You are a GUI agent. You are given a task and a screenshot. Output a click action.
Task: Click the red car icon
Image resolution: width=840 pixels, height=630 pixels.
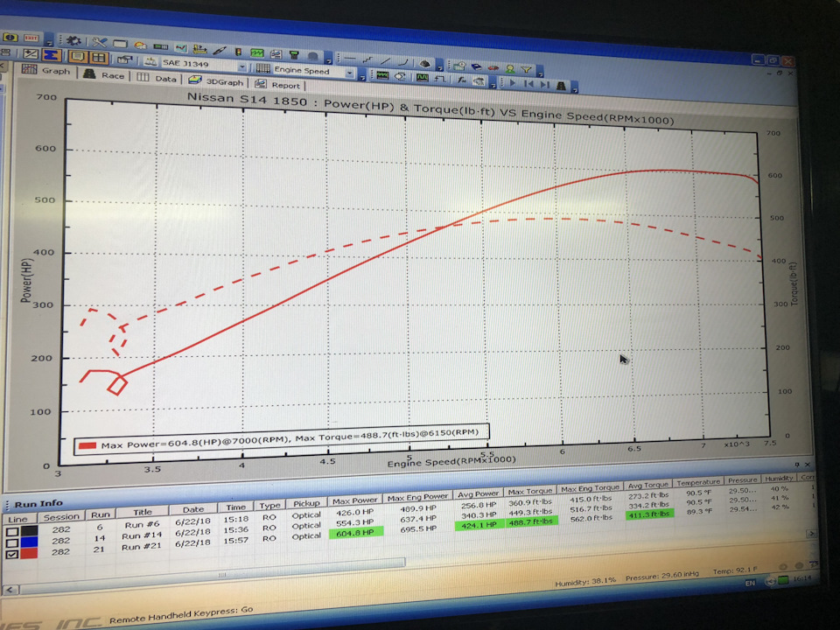pyautogui.click(x=493, y=68)
